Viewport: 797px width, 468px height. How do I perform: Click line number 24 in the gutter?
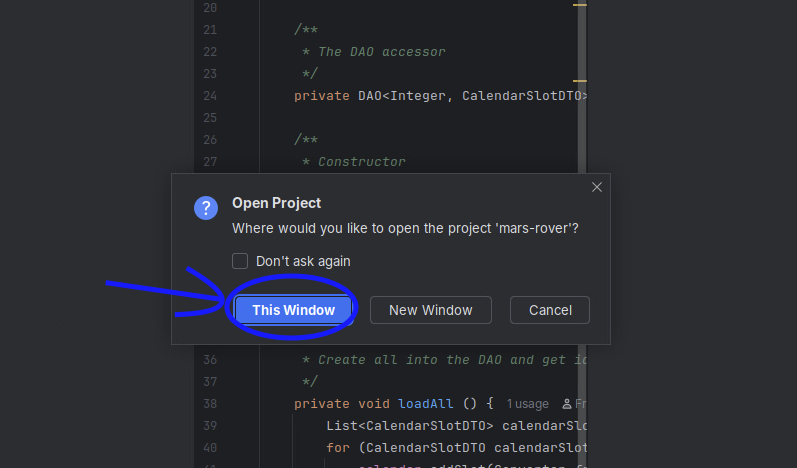[209, 96]
